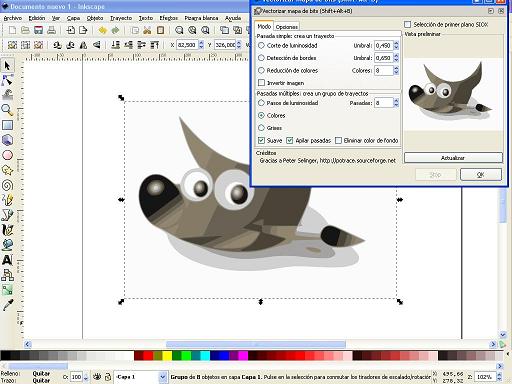The image size is (512, 384).
Task: Pick the magenta palette swatch
Action: (243, 356)
